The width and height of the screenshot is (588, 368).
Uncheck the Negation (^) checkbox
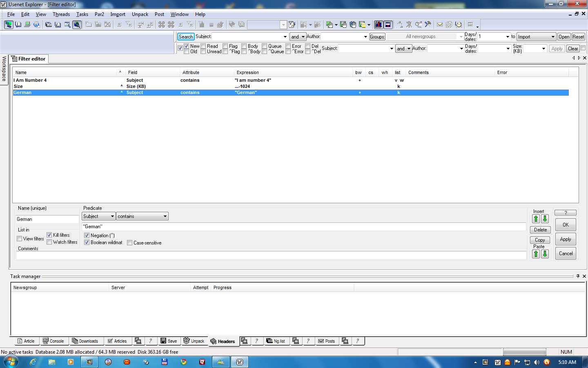pos(87,236)
